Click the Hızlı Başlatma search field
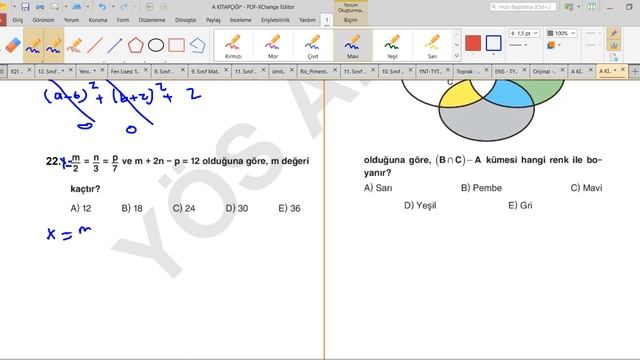The image size is (640, 360). pyautogui.click(x=523, y=7)
